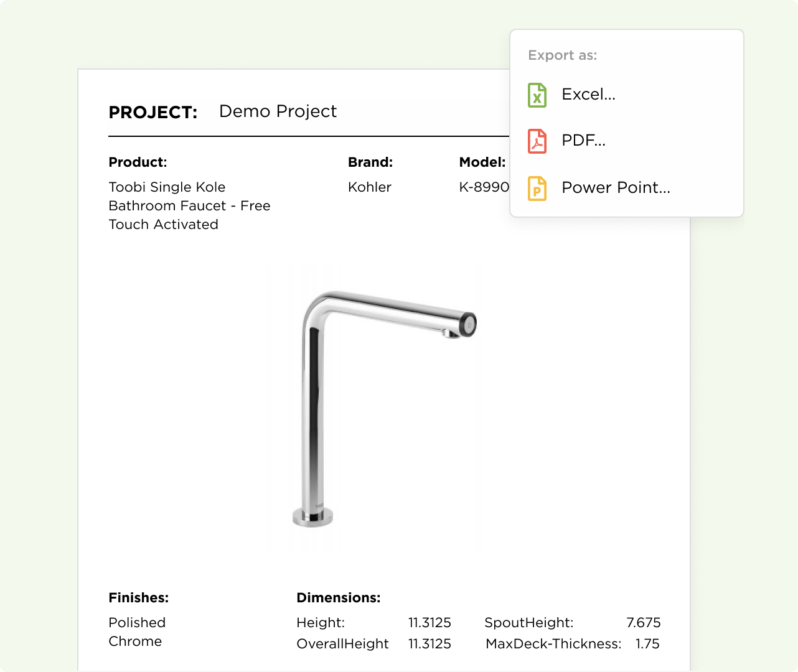Select the MaxDeck-Thickness value 1.75
The width and height of the screenshot is (798, 672).
pyautogui.click(x=647, y=644)
